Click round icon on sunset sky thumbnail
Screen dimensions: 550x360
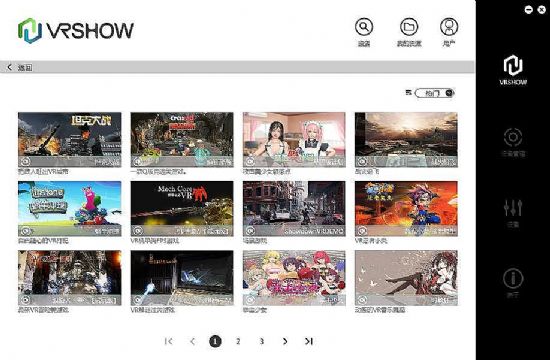[362, 161]
